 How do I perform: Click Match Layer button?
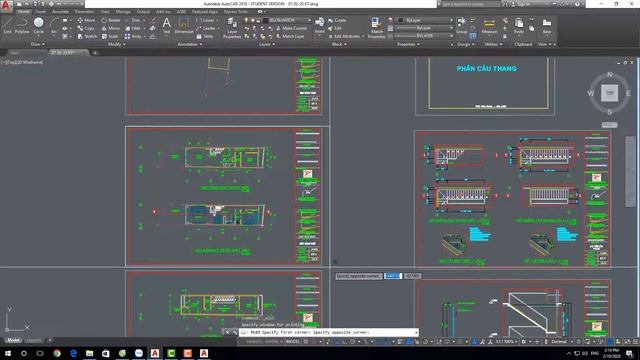click(x=290, y=36)
